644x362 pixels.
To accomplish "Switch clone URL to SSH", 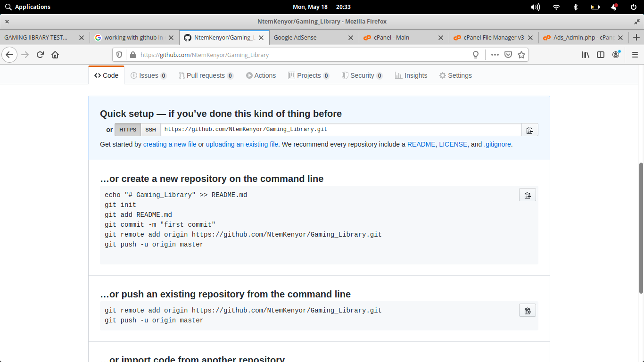I will pos(150,130).
